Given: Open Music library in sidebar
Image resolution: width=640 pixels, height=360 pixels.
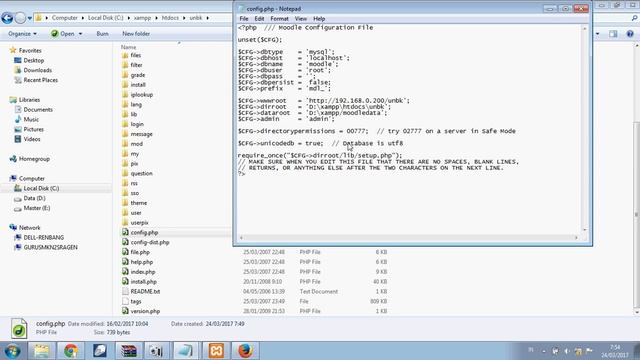Looking at the screenshot, I should 31,119.
